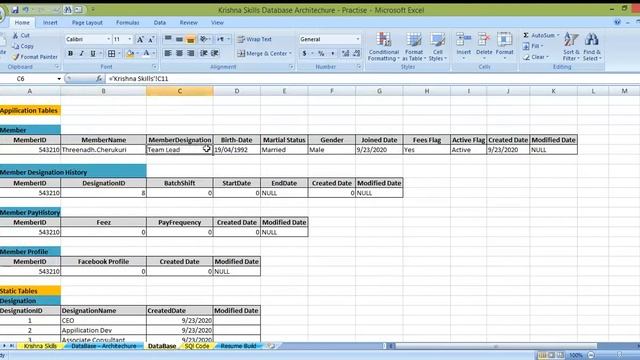Open the Data ribbon tab
Viewport: 640px width, 360px height.
coord(160,22)
